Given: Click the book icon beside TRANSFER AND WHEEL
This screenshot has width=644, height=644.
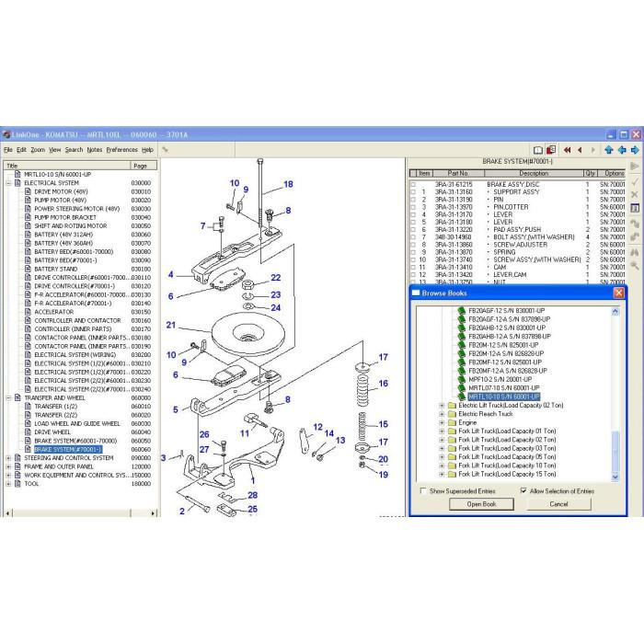Looking at the screenshot, I should tap(17, 397).
